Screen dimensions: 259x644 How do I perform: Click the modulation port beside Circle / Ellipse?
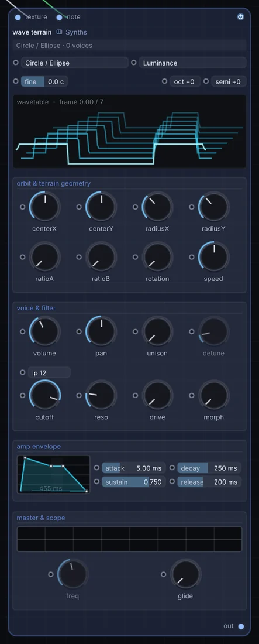tap(16, 63)
